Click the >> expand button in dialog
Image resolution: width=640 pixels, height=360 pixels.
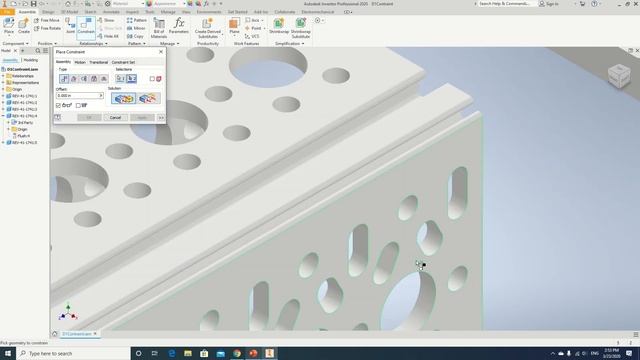[x=161, y=118]
